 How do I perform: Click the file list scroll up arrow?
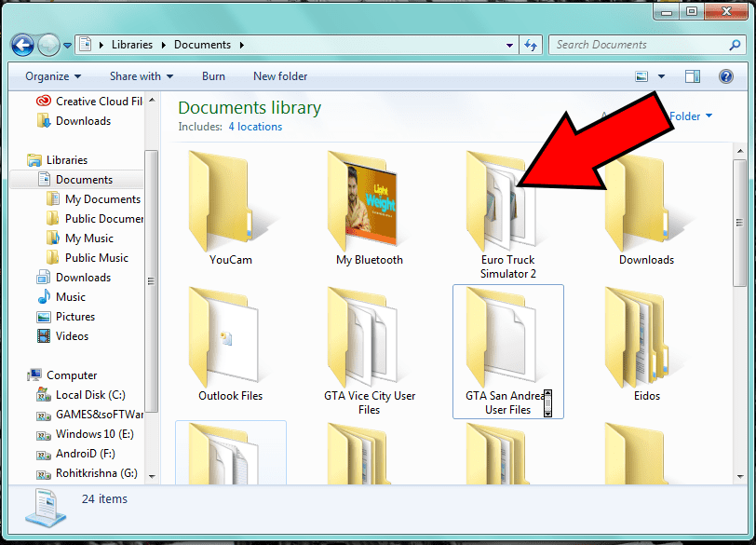[x=739, y=151]
